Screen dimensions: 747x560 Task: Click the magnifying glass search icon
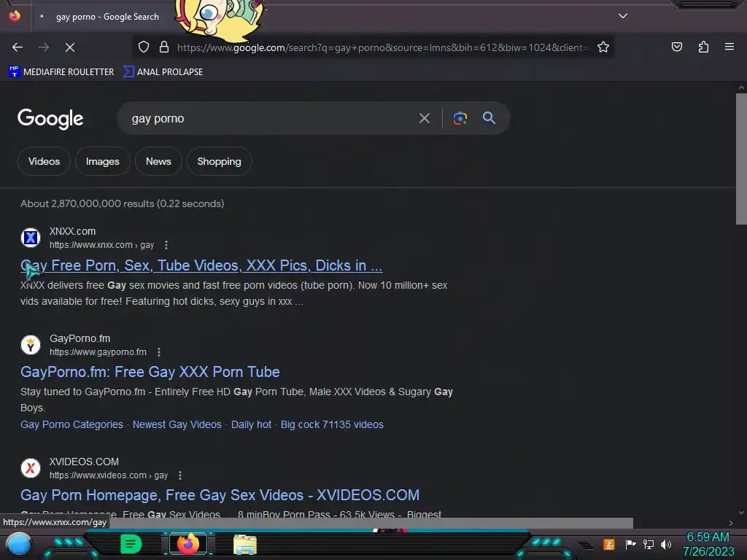(x=489, y=117)
